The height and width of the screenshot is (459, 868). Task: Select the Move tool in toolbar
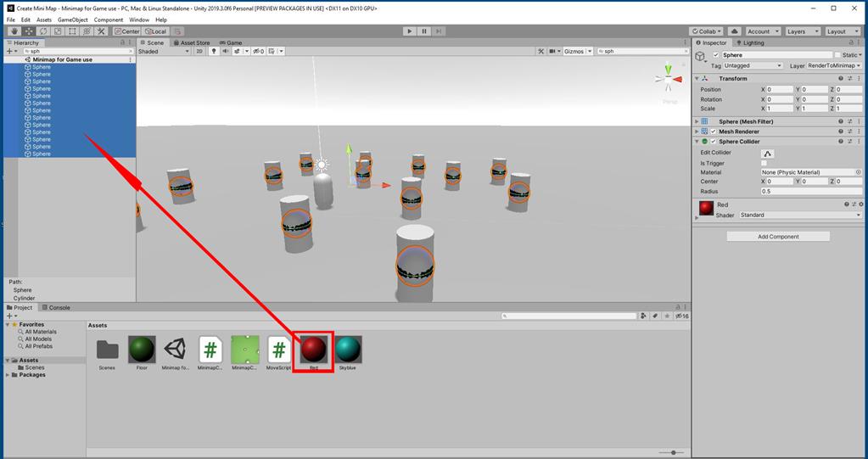pos(29,31)
